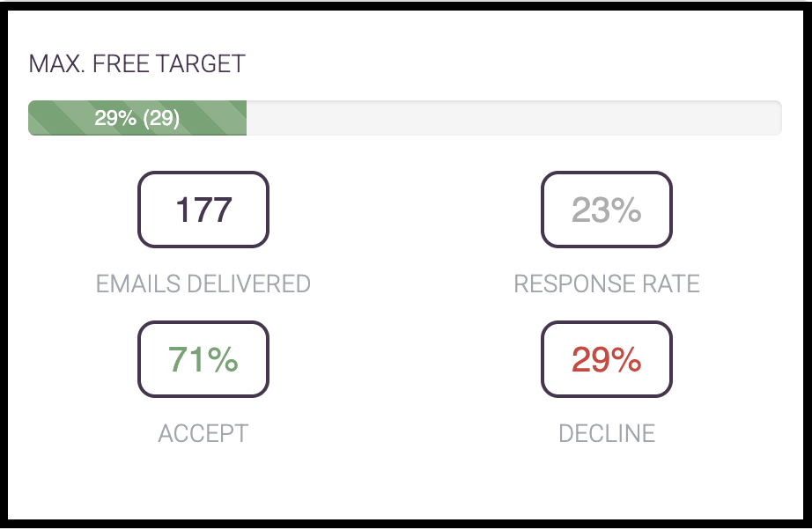
Task: Click the empty gray portion of progress bar
Action: pyautogui.click(x=513, y=118)
